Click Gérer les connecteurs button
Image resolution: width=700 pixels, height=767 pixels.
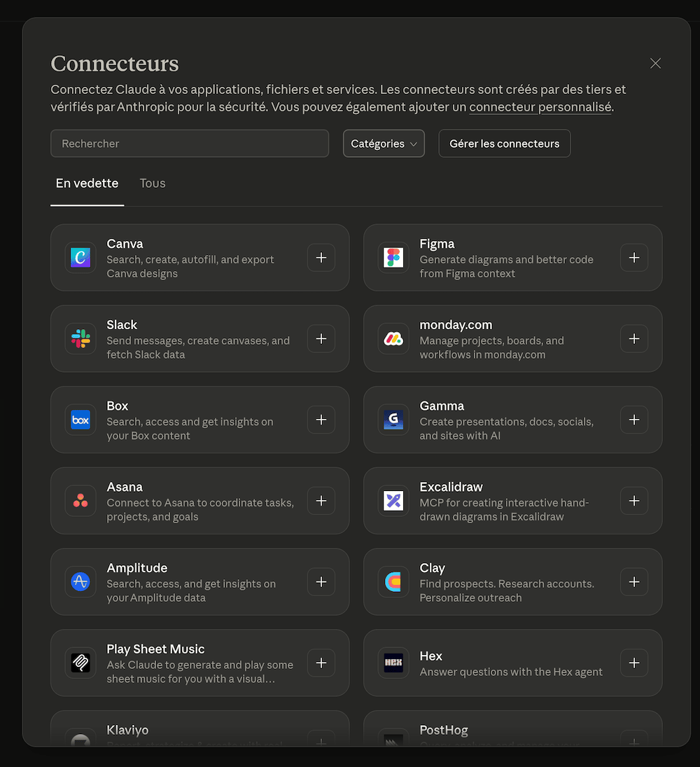point(504,144)
